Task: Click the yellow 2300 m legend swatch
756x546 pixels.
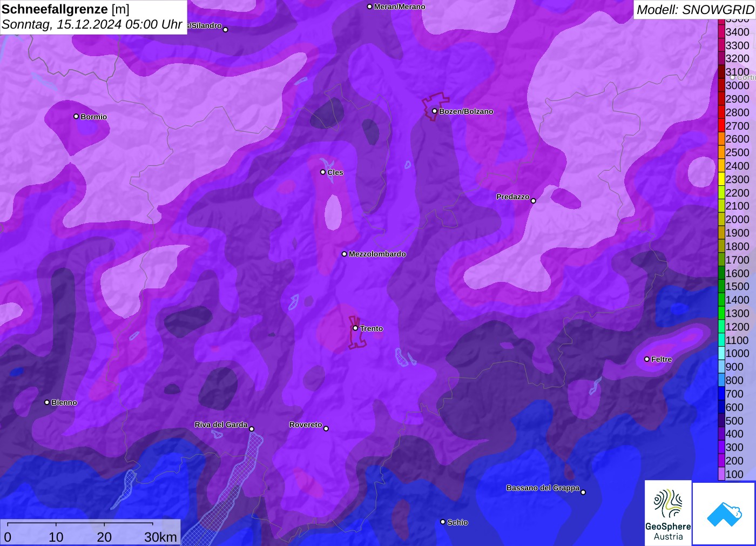Action: pos(721,179)
